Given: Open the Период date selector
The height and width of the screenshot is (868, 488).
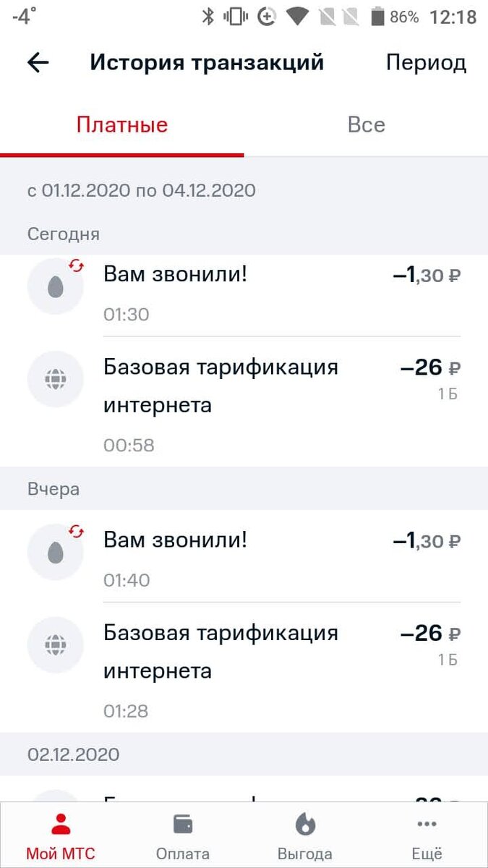Looking at the screenshot, I should click(x=426, y=63).
